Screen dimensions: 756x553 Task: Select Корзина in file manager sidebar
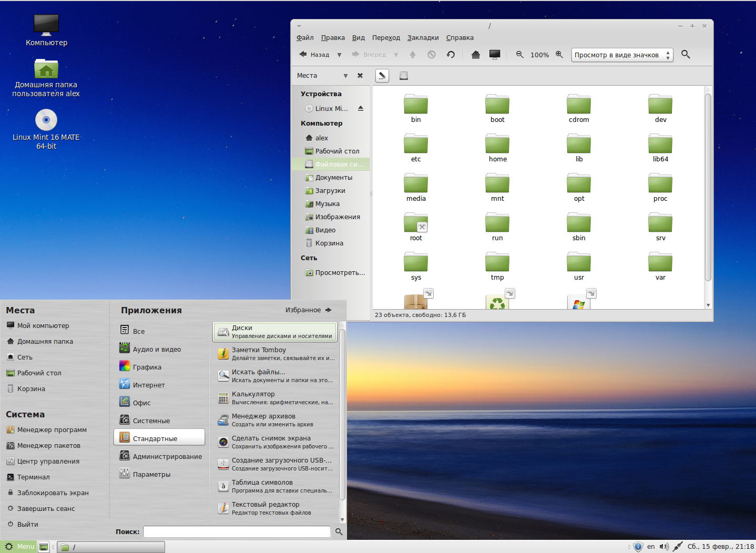[331, 243]
